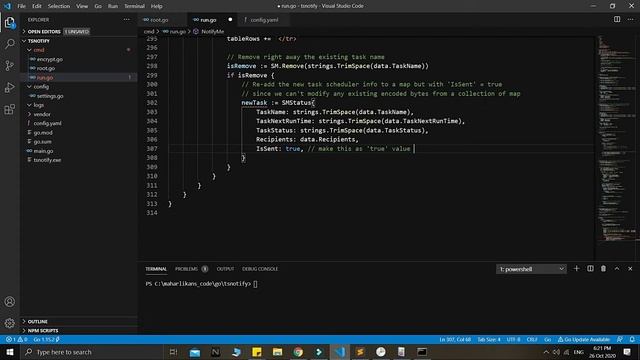Click Go Update Available warning
The height and width of the screenshot is (360, 640).
coord(584,339)
